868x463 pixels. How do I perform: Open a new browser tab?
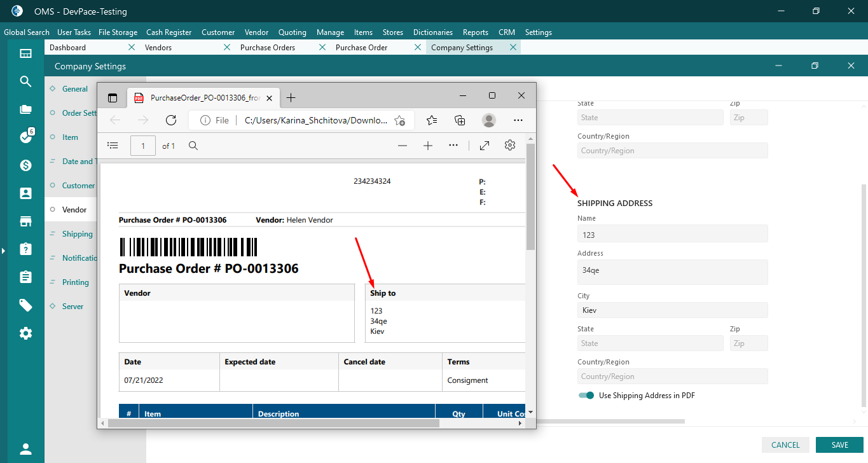pos(291,97)
